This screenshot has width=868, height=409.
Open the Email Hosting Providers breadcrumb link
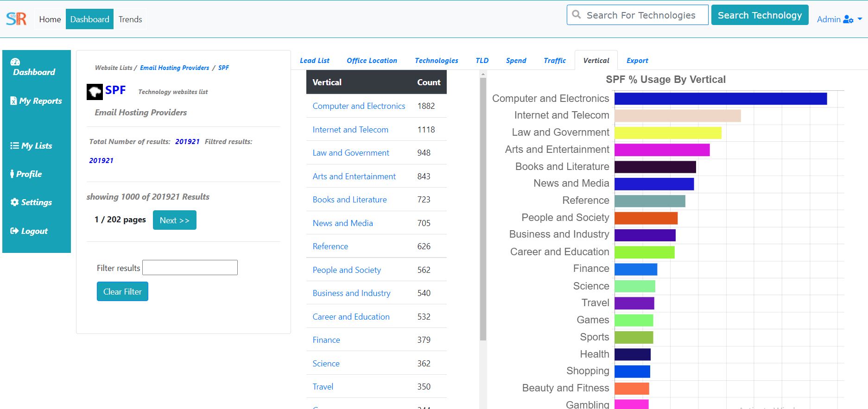[x=175, y=68]
